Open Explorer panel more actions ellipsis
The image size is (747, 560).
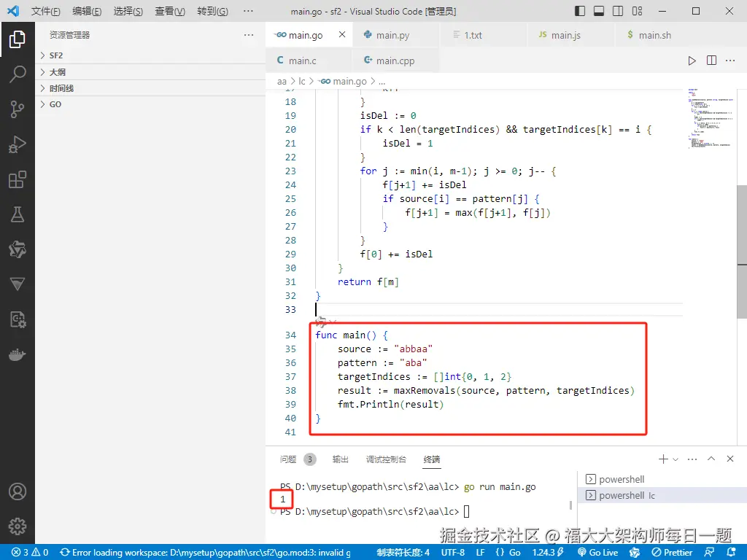click(249, 35)
